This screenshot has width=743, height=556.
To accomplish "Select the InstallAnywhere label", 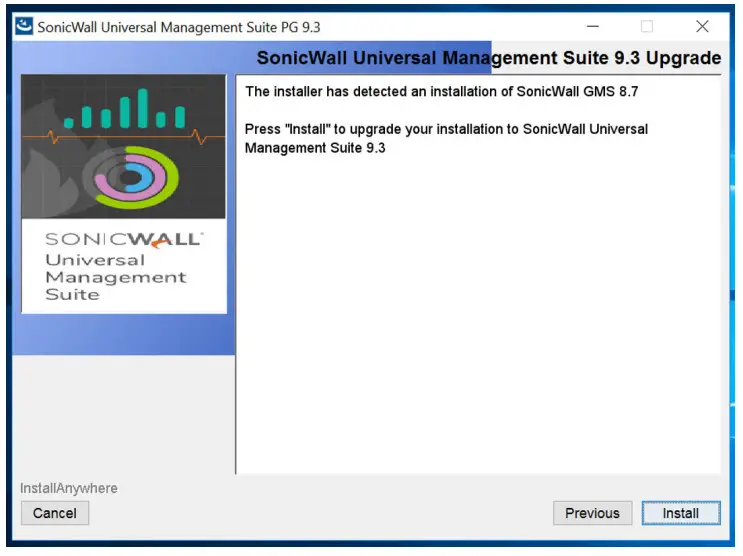I will [x=69, y=488].
